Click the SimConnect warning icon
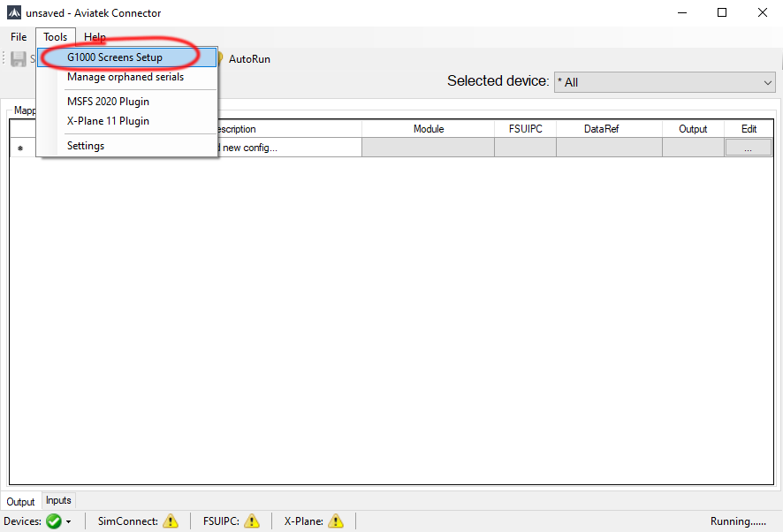The width and height of the screenshot is (783, 532). (x=171, y=521)
